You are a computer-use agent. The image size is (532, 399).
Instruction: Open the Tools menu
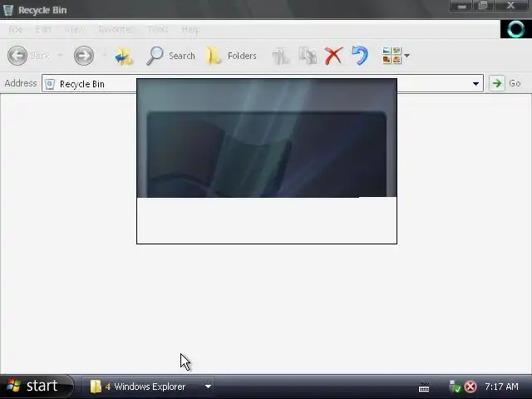point(158,30)
